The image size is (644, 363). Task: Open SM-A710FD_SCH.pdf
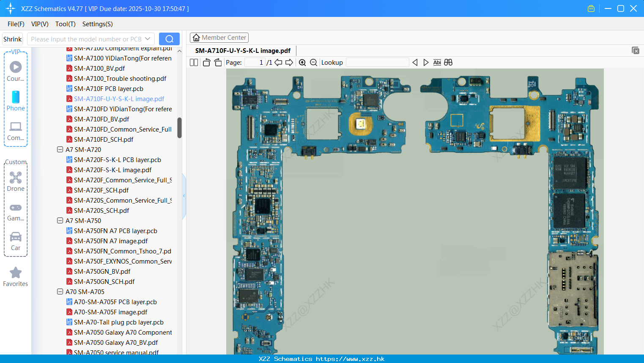104,139
